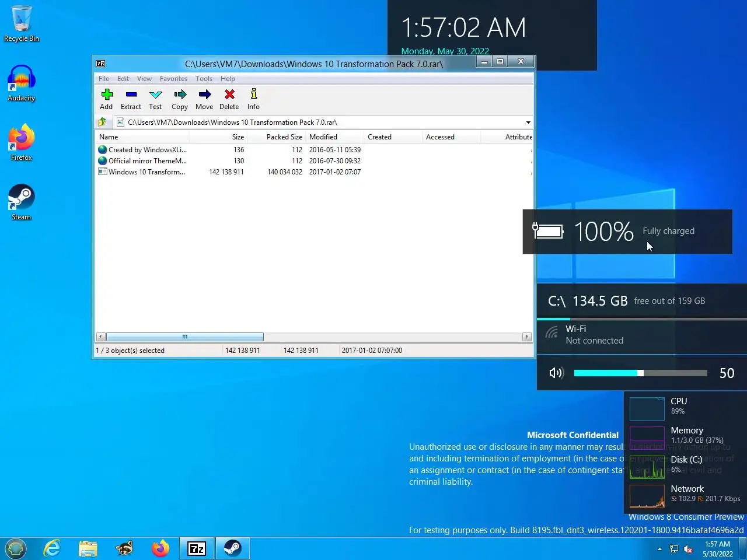Click the Show desktop strip at the taskbar end
The width and height of the screenshot is (747, 560).
coord(743,548)
